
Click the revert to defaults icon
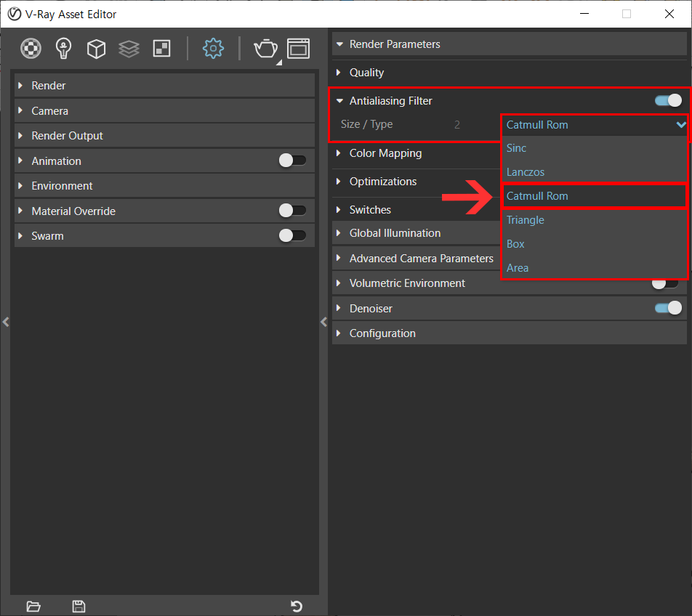coord(297,607)
